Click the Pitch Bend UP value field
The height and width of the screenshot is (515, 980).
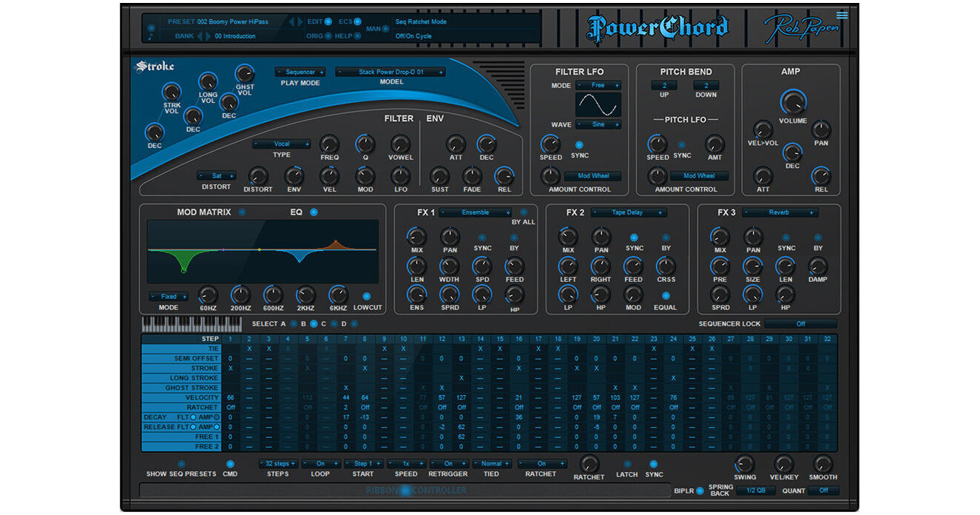click(x=664, y=86)
